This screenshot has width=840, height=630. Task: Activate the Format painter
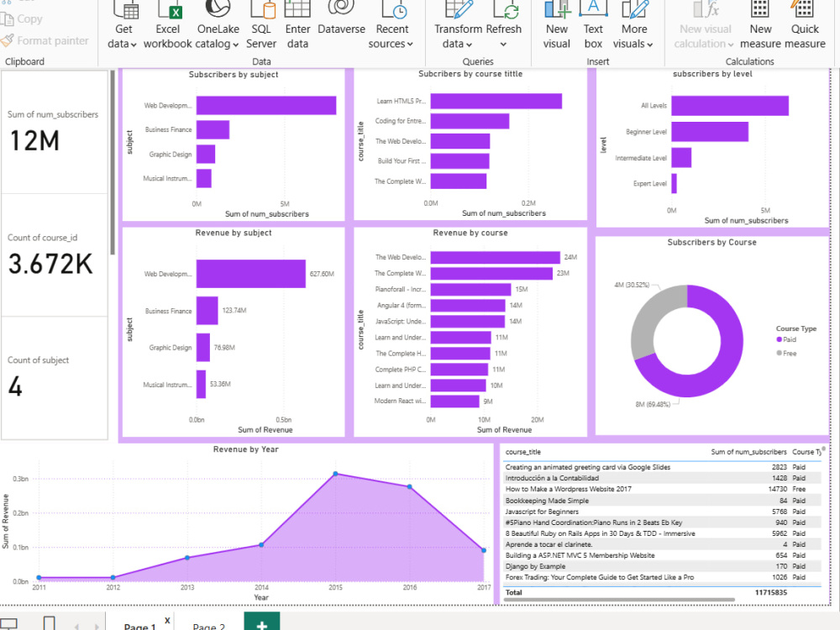(x=45, y=40)
